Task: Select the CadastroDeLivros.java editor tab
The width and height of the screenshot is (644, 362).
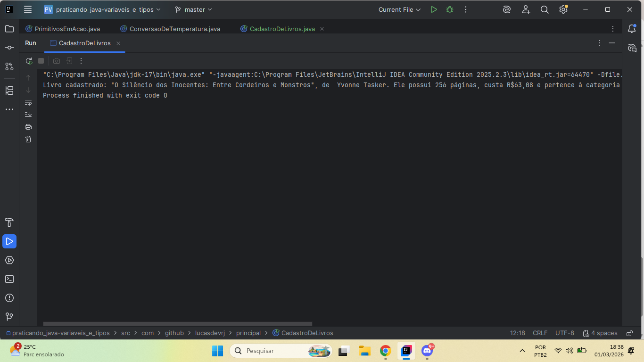Action: (x=278, y=29)
